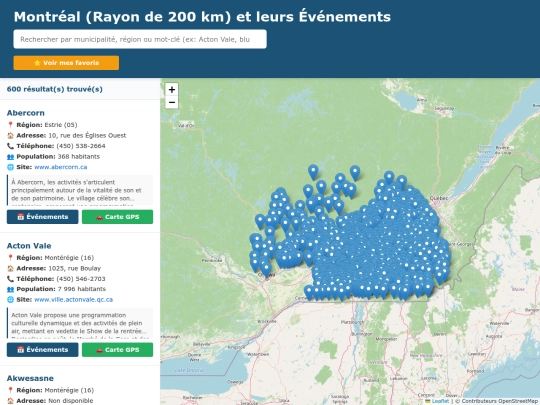Click Acton Vale region pin icon
This screenshot has width=540, height=405.
pos(10,258)
